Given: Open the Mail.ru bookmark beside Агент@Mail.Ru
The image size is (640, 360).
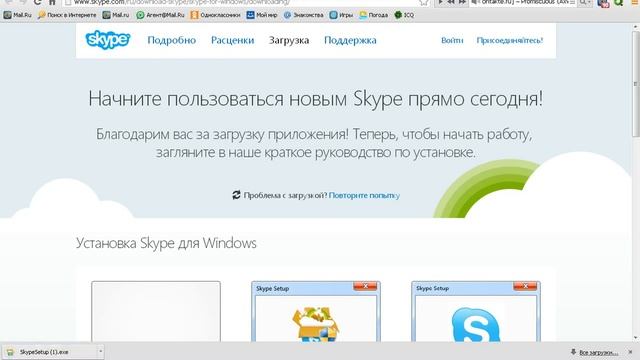Looking at the screenshot, I should click(116, 15).
